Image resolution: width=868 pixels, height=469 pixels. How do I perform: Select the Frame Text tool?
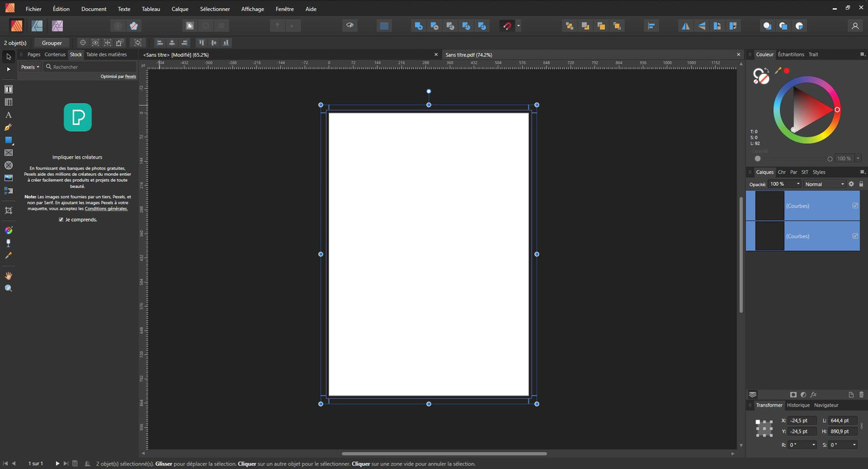9,89
